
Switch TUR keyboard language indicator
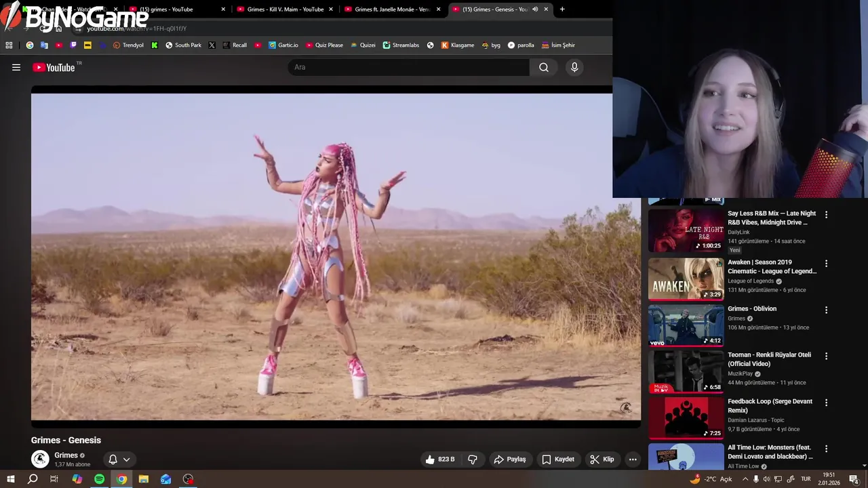click(806, 479)
